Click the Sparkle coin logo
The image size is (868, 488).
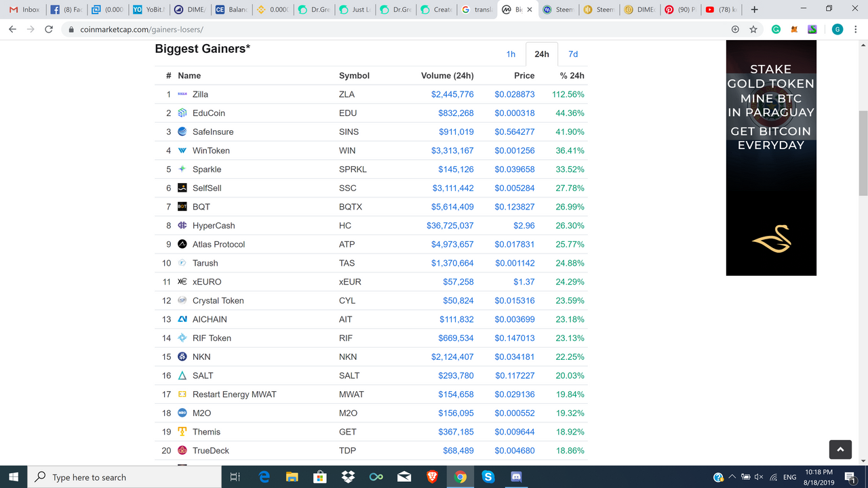(182, 169)
